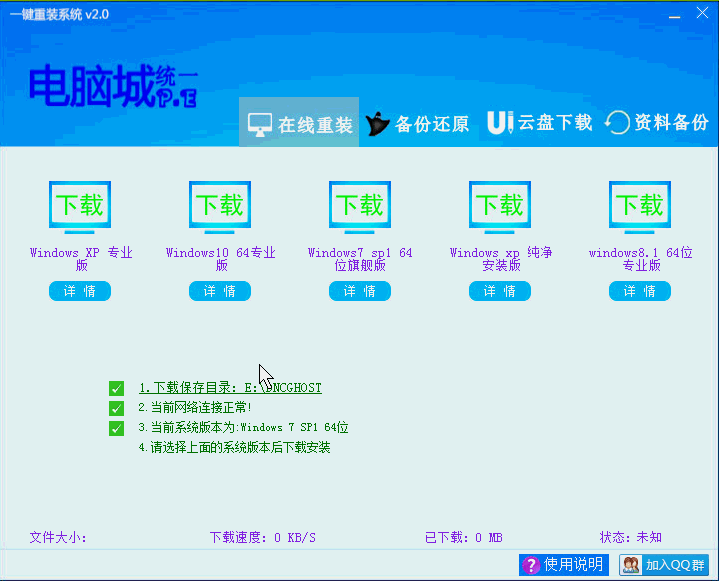
Task: Click the green checkmark beside 当前网络连接正常
Action: pyautogui.click(x=116, y=408)
